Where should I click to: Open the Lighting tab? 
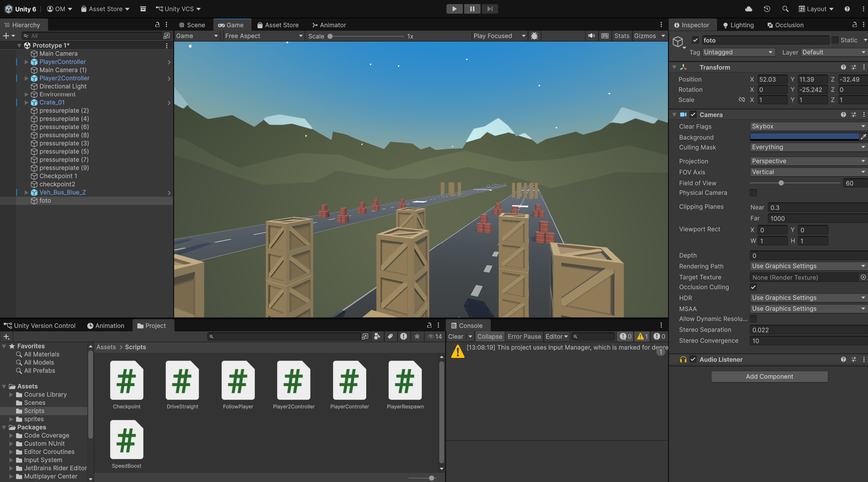pos(738,25)
